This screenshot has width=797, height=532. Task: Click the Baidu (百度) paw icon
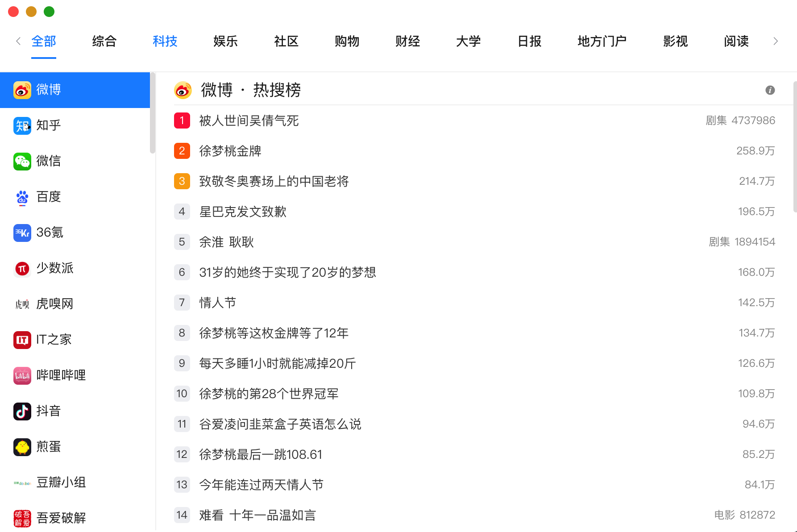(x=22, y=197)
